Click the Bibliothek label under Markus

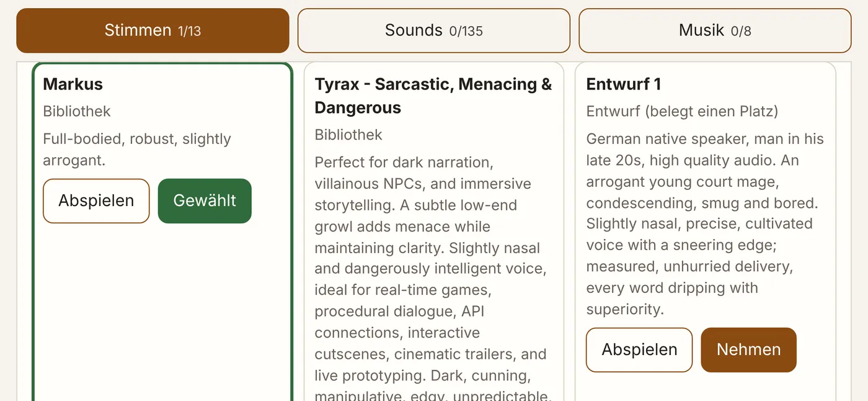coord(77,112)
